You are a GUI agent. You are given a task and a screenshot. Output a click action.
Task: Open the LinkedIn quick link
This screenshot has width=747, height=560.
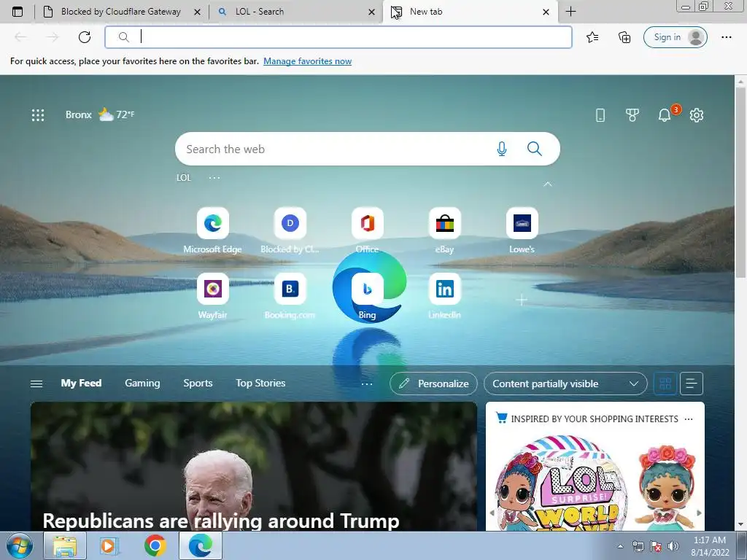tap(444, 296)
